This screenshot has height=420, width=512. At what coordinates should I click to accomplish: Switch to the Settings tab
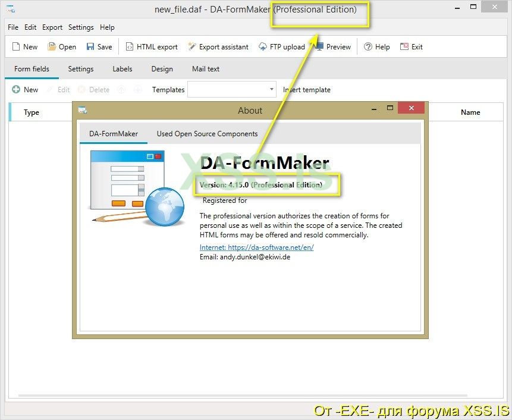click(x=81, y=69)
